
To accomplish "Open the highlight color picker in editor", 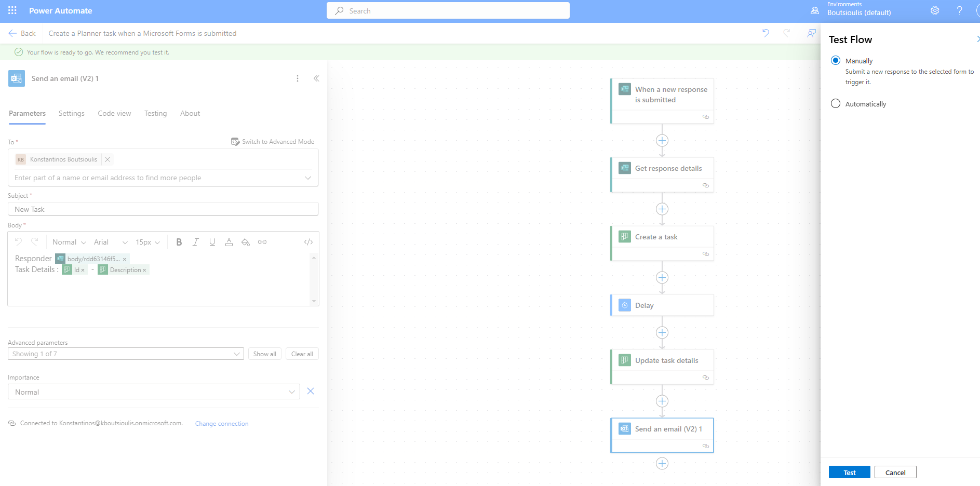I will [x=246, y=242].
